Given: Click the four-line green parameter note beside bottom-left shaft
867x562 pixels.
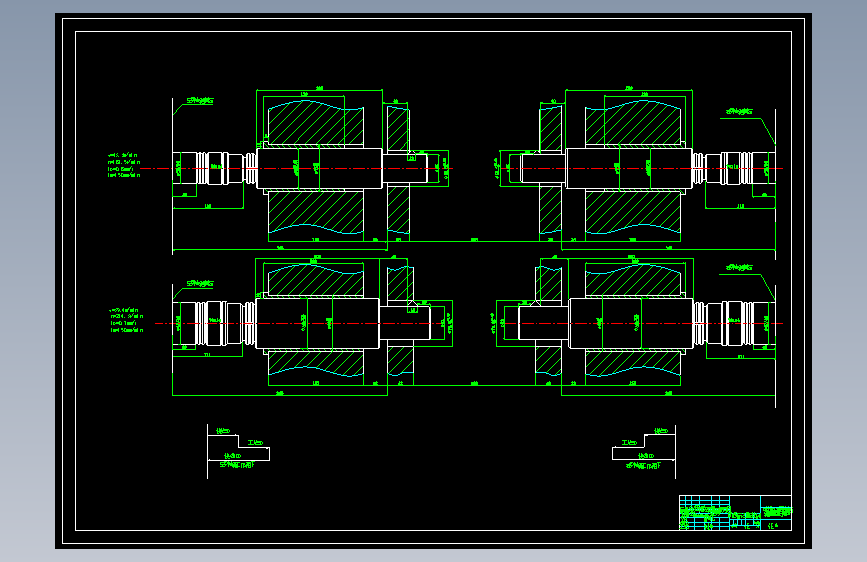Looking at the screenshot, I should click(127, 320).
